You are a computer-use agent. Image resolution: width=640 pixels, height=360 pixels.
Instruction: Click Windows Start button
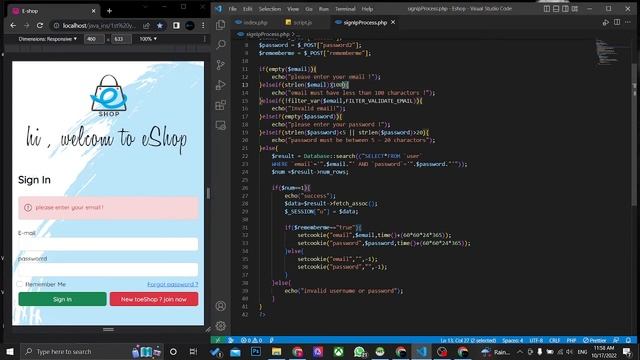click(9, 351)
